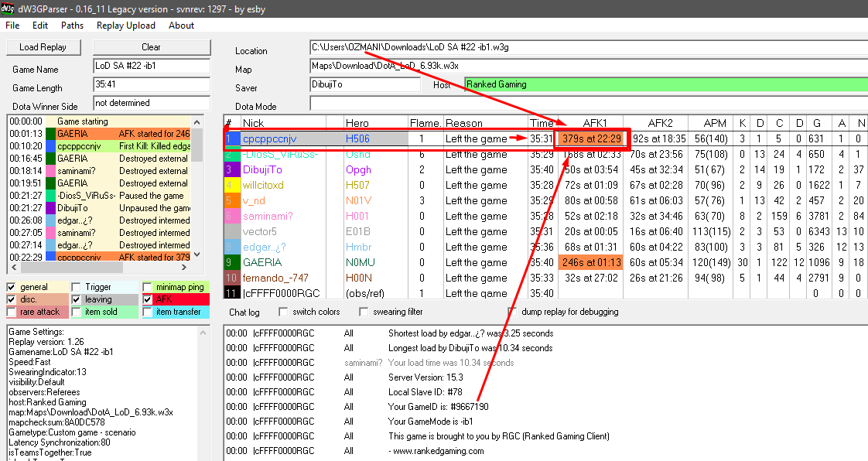Click AFK1 cell 246s at 01:13
Viewport: 868px width, 461px height.
[x=591, y=262]
